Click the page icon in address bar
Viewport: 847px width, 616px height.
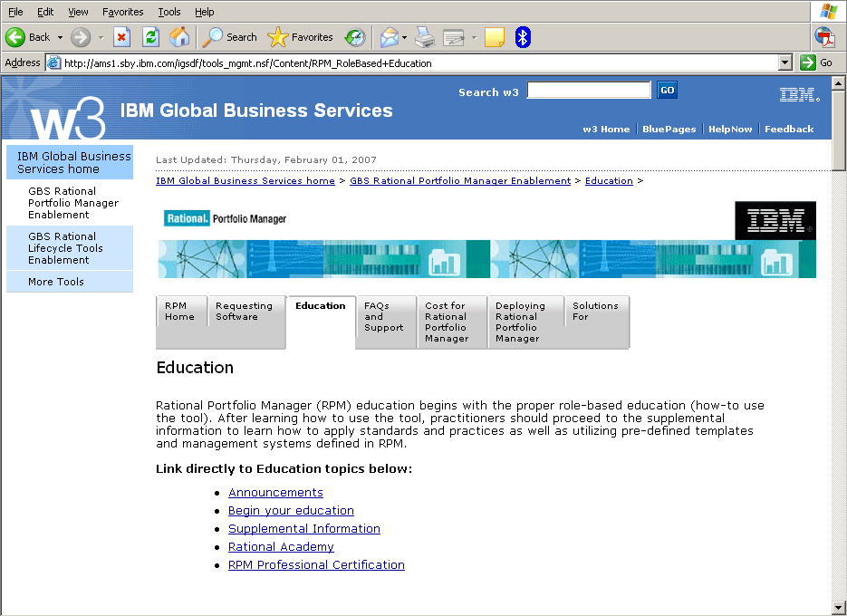click(54, 63)
